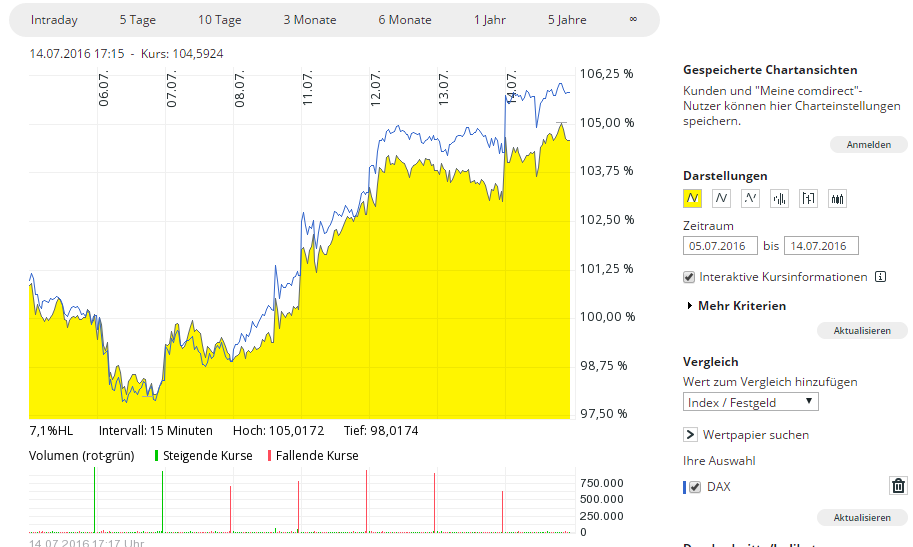Choose the 5 Jahre range
Screen dimensions: 913x547
click(x=567, y=20)
